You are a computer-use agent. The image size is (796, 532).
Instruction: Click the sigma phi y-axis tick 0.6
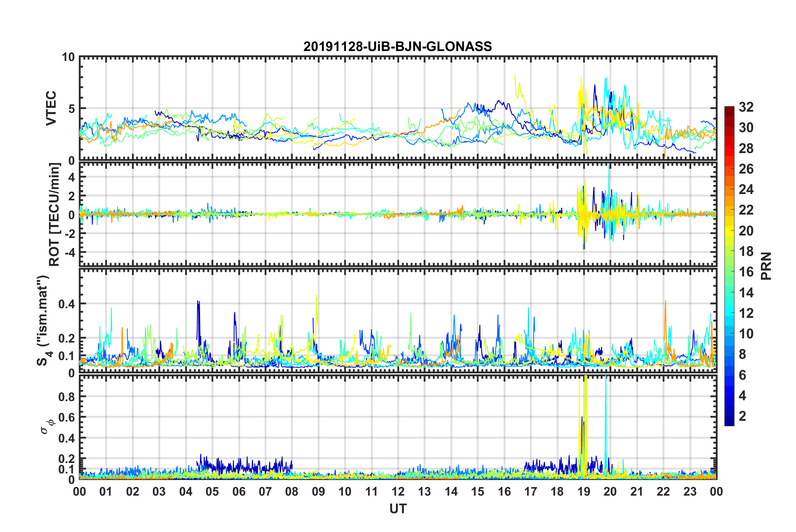tap(67, 417)
